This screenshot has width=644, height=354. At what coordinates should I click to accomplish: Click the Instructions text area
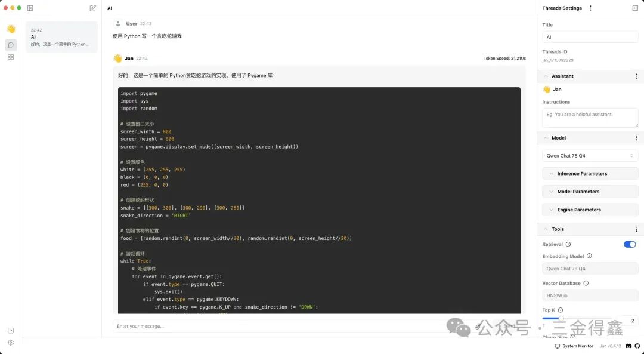(590, 118)
